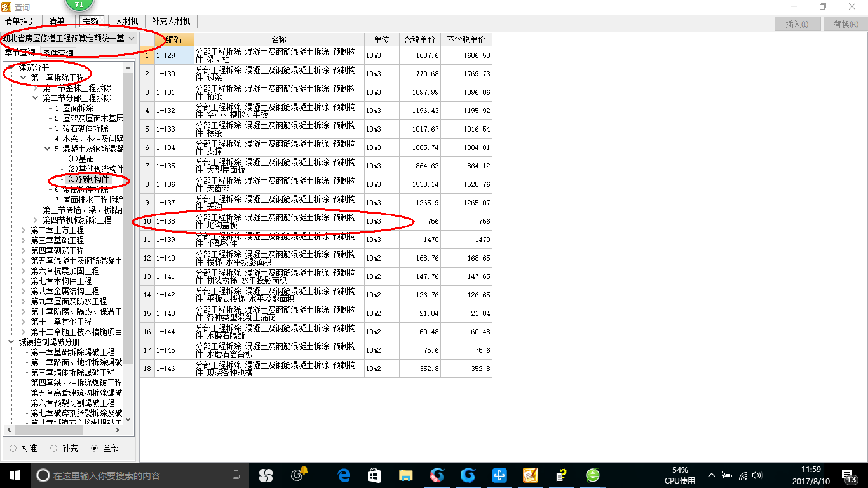Select the code cell 1-129
Viewport: 868px width, 488px height.
point(174,55)
